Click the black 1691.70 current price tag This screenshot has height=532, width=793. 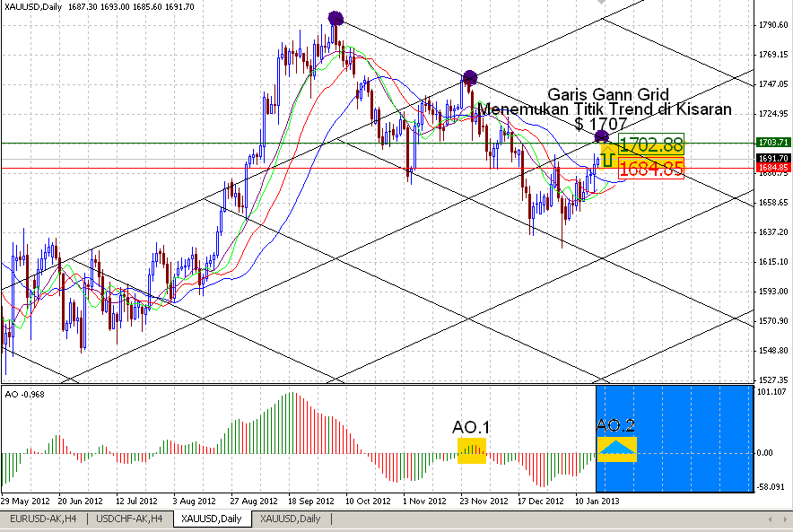[x=772, y=158]
